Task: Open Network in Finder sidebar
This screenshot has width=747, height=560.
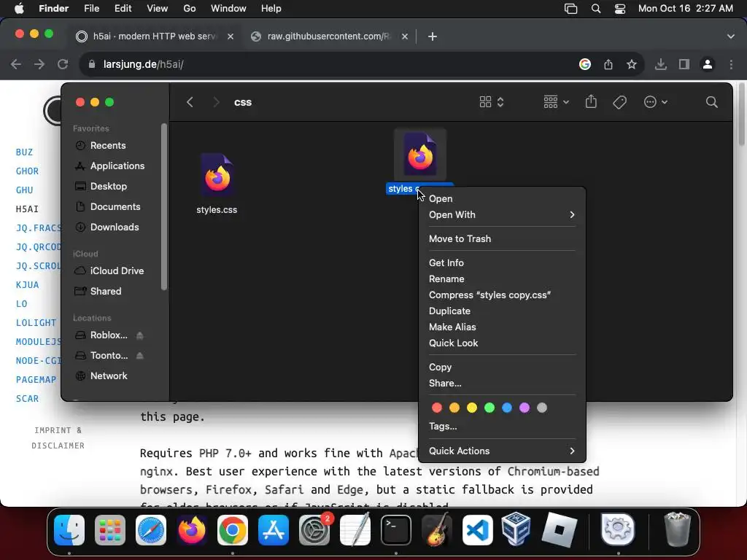Action: point(109,376)
